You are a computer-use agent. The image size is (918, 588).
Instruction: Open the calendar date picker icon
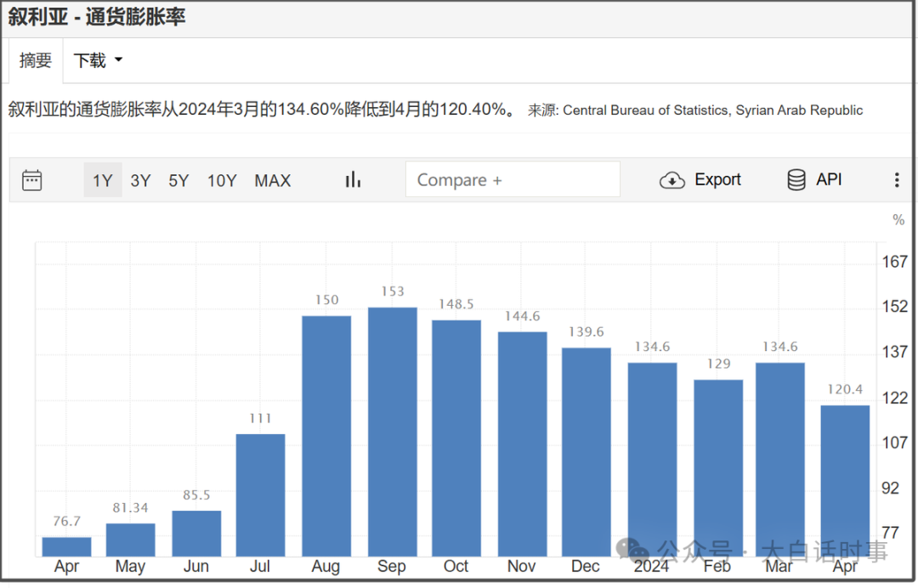click(x=32, y=180)
